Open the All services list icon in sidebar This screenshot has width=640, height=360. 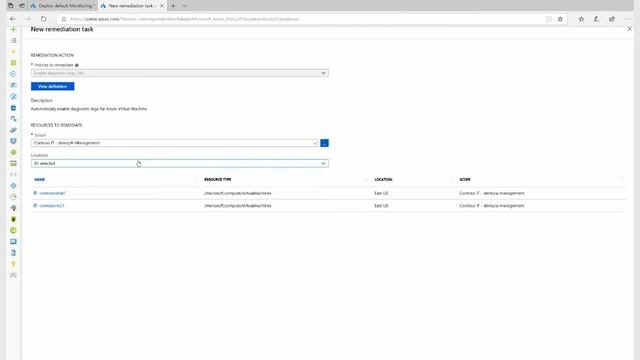click(13, 41)
